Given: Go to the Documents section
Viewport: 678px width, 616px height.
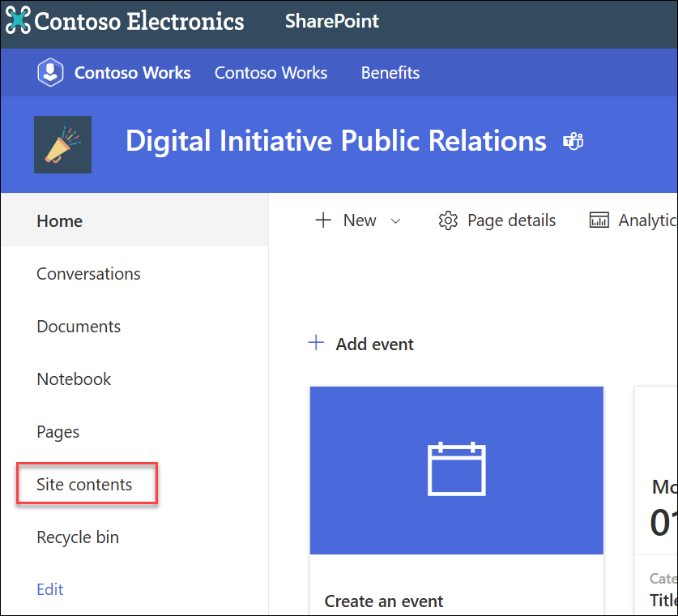Looking at the screenshot, I should 78,326.
